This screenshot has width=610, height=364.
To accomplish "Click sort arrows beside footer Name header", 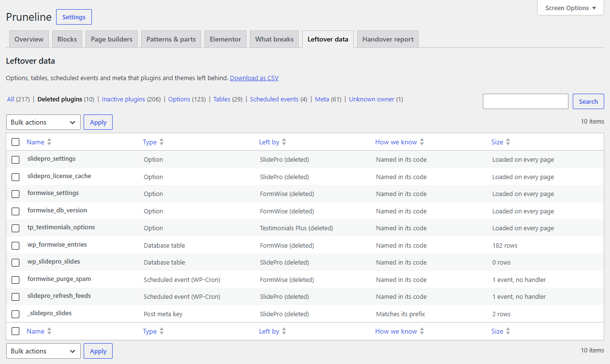I will [49, 331].
